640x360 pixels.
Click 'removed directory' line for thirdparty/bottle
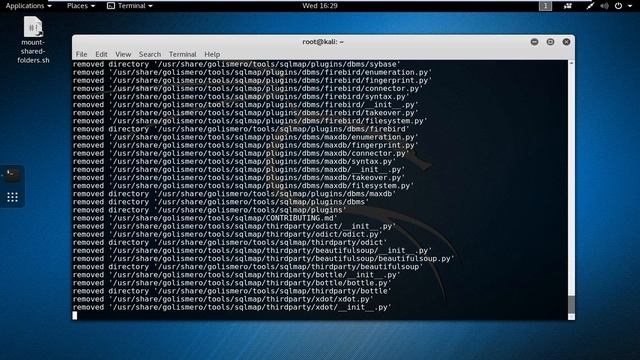(x=232, y=291)
